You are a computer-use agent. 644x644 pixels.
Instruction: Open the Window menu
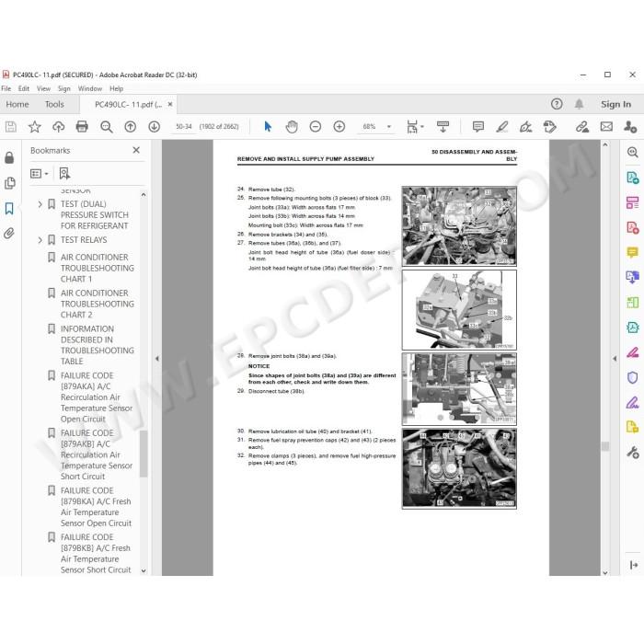90,88
